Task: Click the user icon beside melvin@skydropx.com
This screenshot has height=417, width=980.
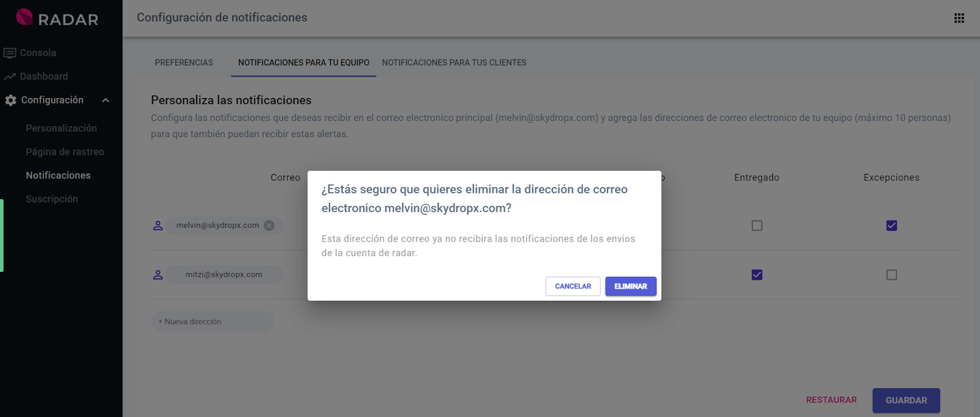Action: coord(158,225)
